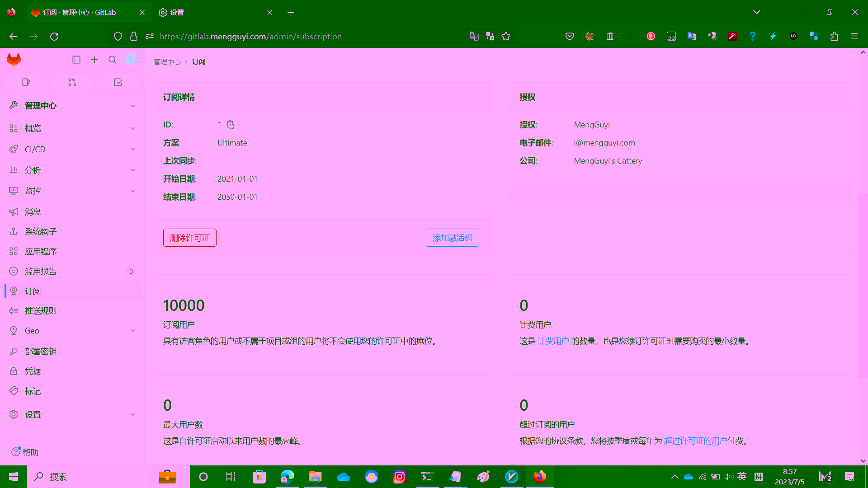Open the issues icon in sidebar

click(26, 82)
